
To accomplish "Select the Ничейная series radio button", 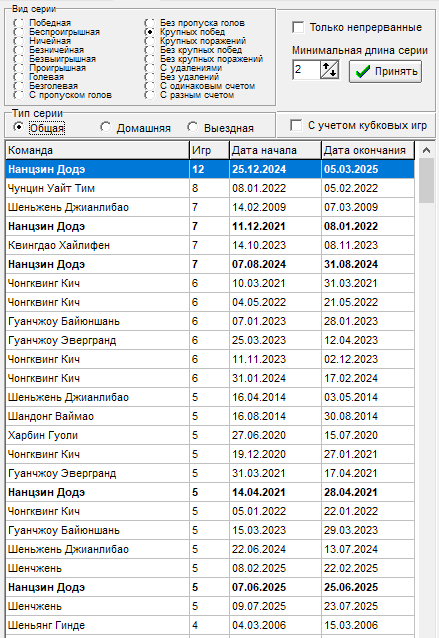I will pos(19,41).
